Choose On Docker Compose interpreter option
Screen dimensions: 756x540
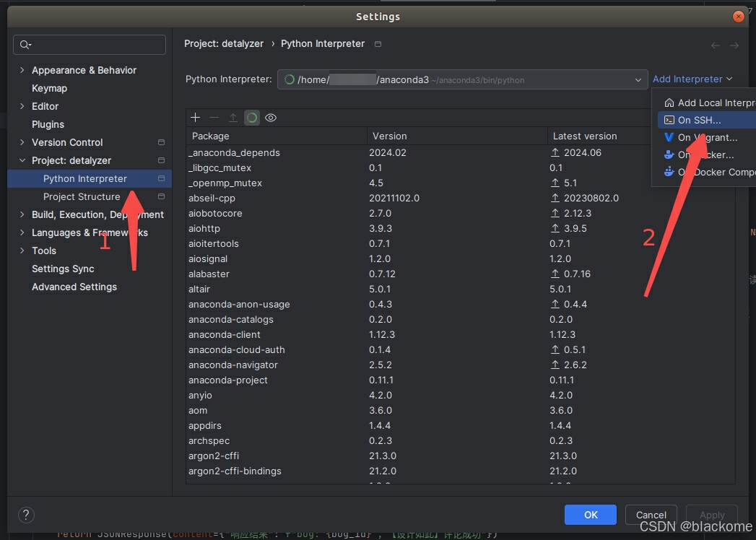click(707, 172)
